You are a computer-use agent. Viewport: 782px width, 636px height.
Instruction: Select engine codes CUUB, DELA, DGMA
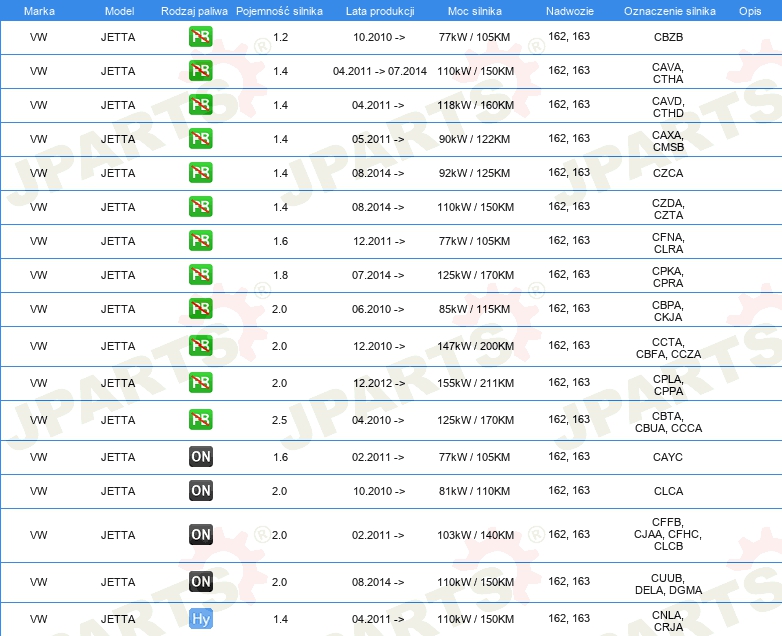(x=668, y=584)
